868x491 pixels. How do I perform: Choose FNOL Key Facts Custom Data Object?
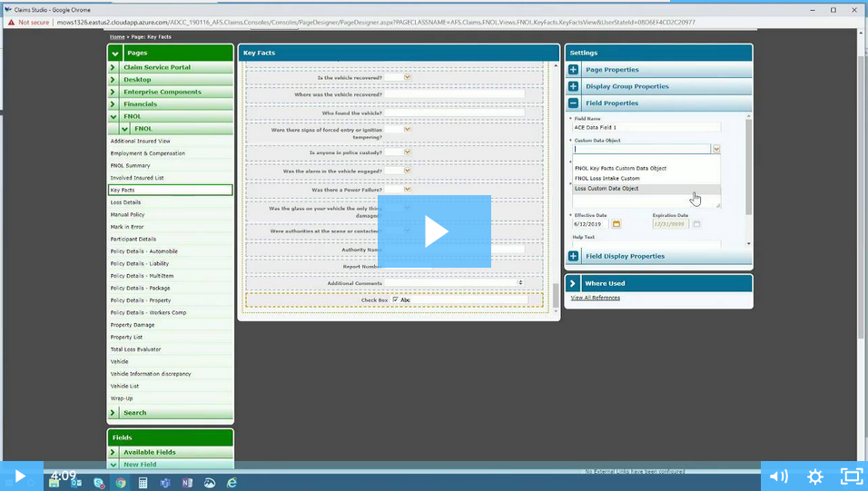pyautogui.click(x=620, y=168)
